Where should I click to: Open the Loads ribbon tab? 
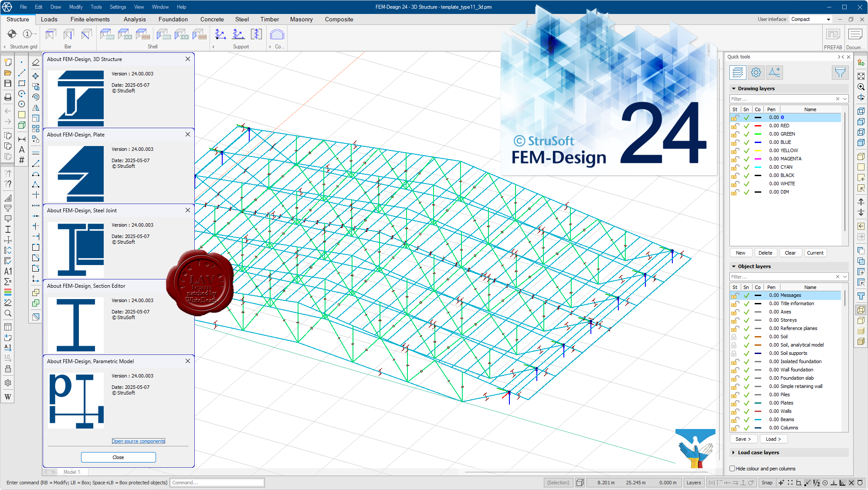click(x=49, y=19)
